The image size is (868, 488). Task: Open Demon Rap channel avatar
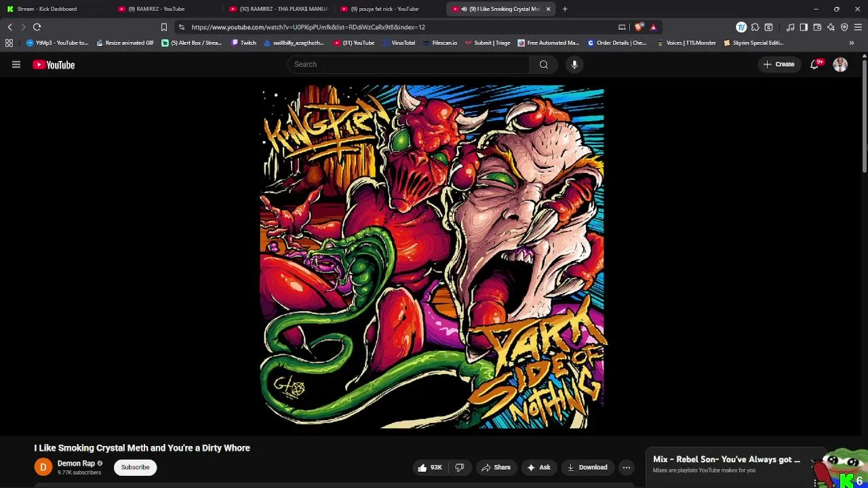point(43,467)
